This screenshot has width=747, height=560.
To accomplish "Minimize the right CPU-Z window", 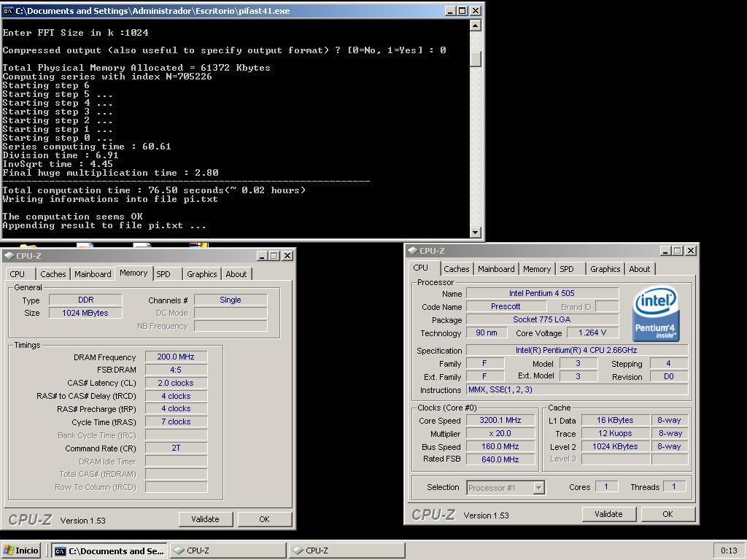I will [x=665, y=251].
